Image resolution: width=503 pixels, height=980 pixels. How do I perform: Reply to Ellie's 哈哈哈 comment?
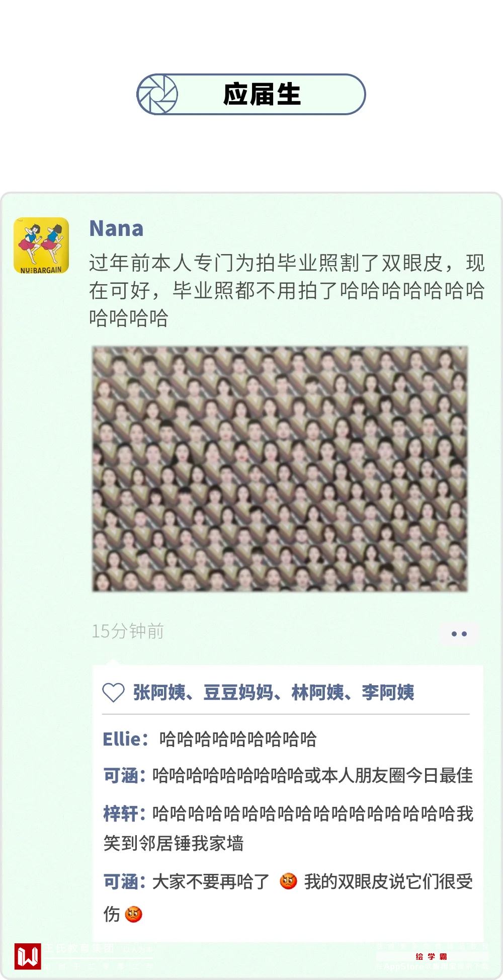click(x=238, y=739)
